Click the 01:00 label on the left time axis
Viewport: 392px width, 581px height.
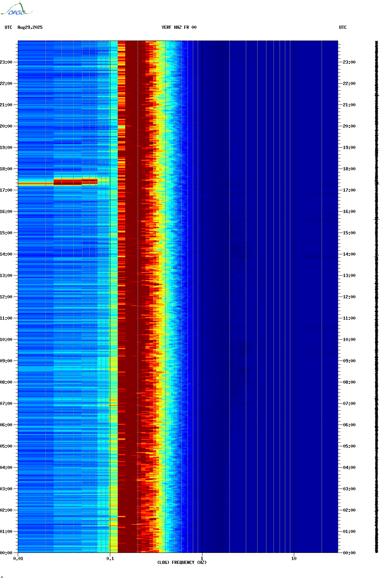tap(6, 532)
